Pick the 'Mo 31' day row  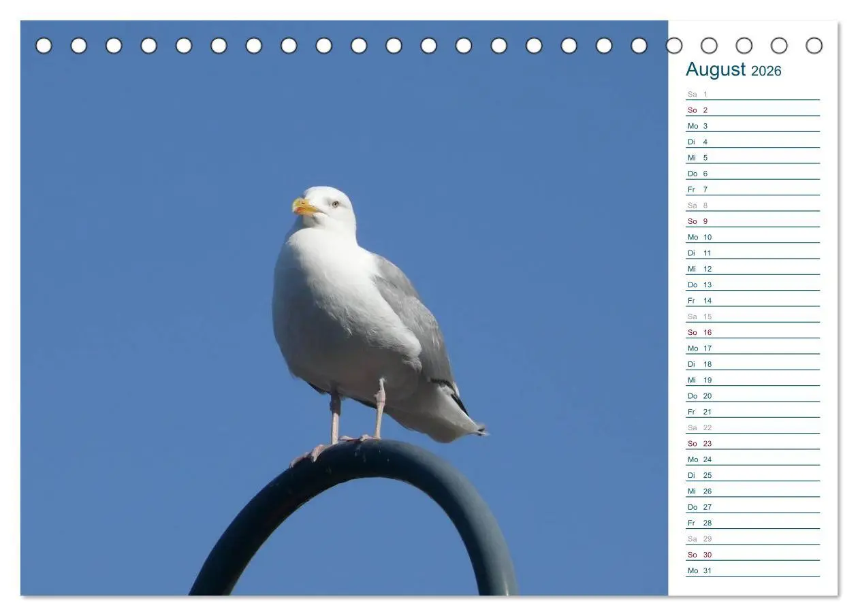(x=752, y=570)
